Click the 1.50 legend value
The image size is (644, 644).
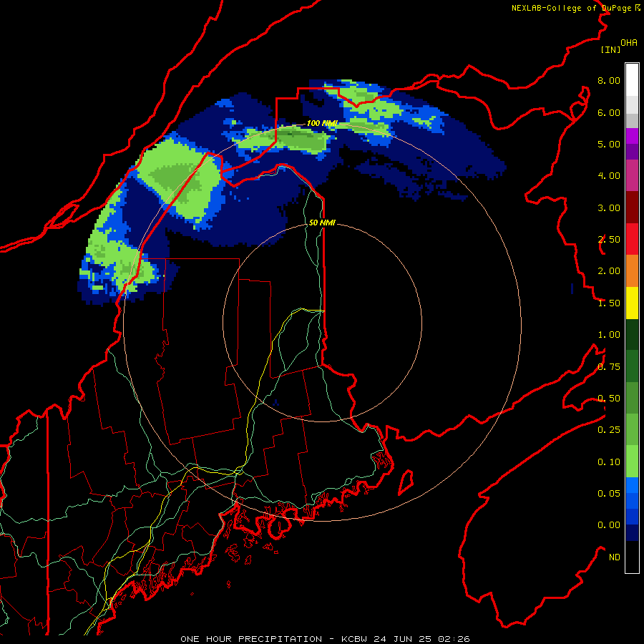tap(609, 303)
